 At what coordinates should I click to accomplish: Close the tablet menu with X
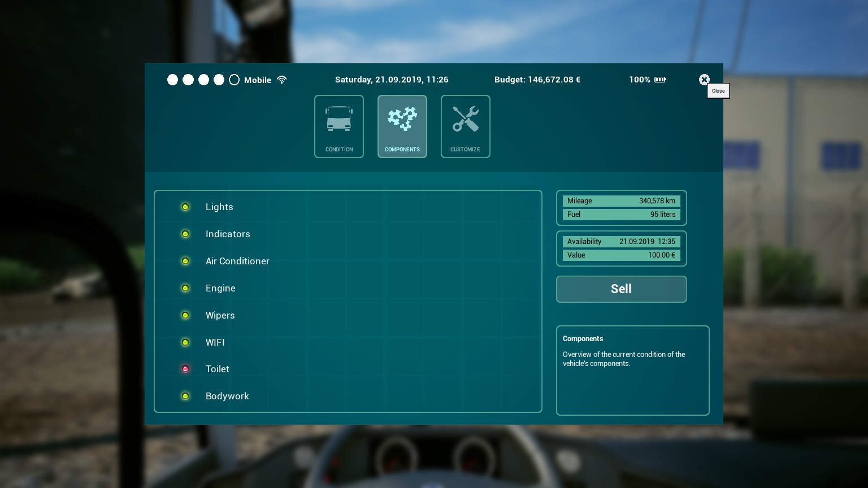pyautogui.click(x=704, y=80)
